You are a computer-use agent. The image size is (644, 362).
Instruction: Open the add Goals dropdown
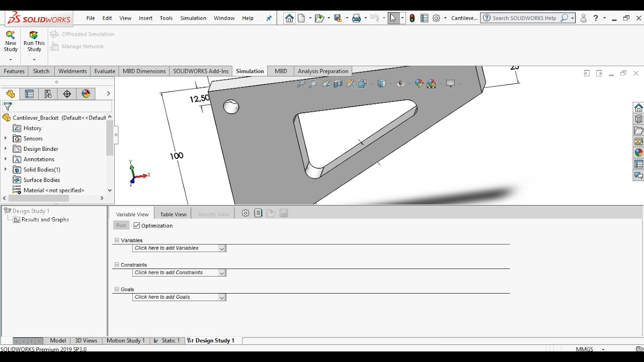[222, 298]
